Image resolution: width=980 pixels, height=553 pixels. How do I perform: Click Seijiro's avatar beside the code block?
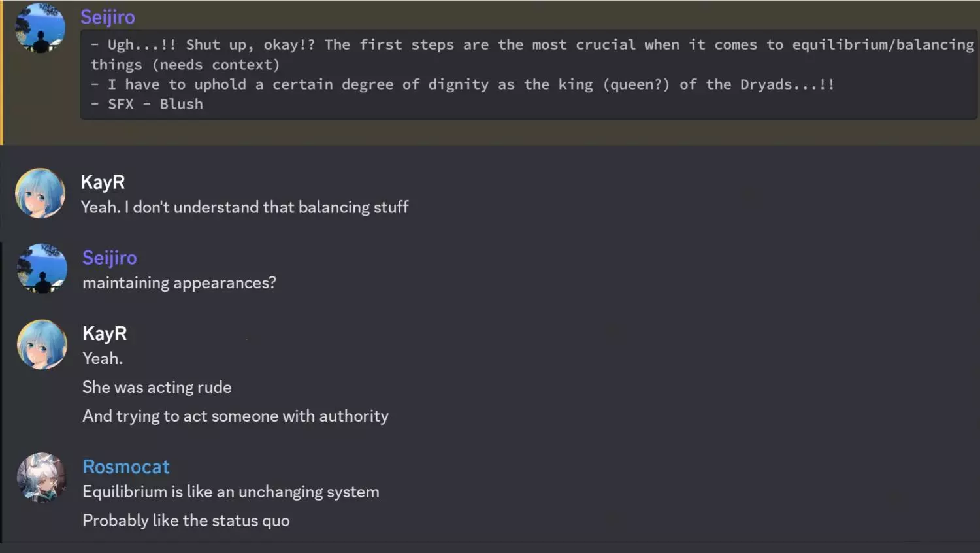tap(41, 28)
